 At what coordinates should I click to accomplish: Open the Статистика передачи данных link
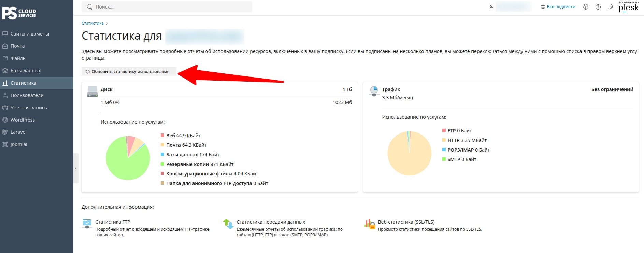pos(271,222)
